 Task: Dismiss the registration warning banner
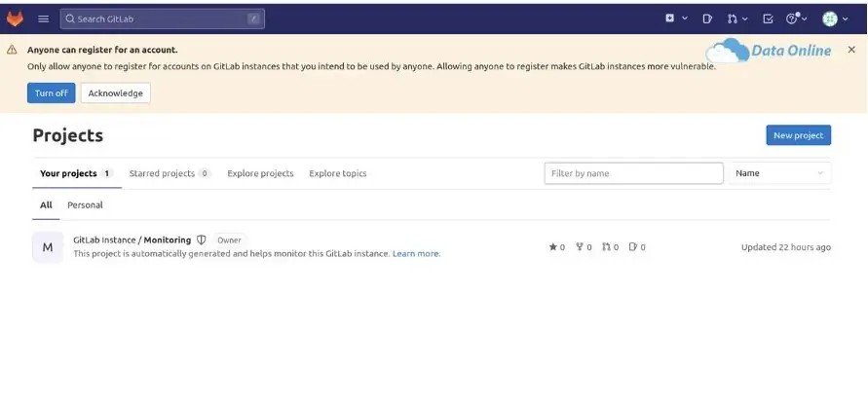point(851,50)
